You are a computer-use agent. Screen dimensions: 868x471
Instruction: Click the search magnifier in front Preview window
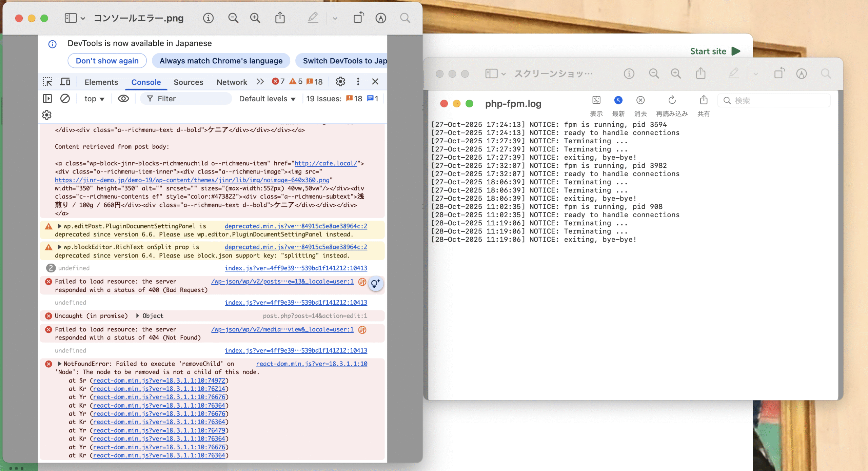(x=405, y=18)
